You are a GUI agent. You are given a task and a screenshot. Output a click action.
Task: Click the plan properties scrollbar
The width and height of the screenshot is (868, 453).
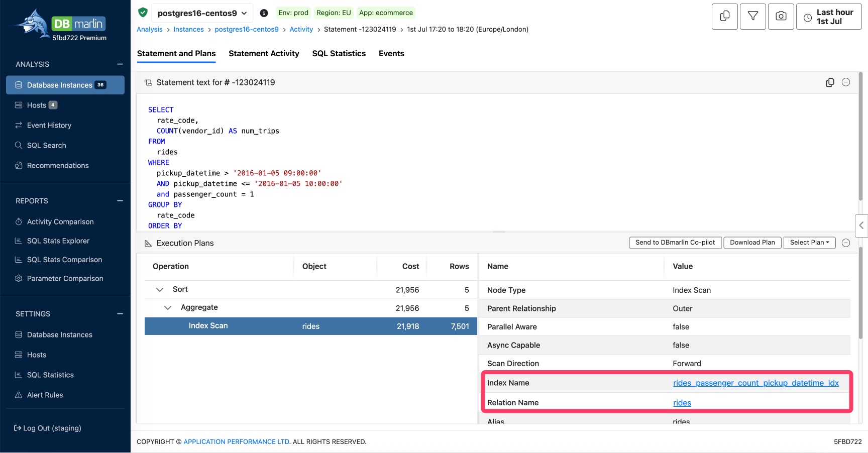[860, 292]
